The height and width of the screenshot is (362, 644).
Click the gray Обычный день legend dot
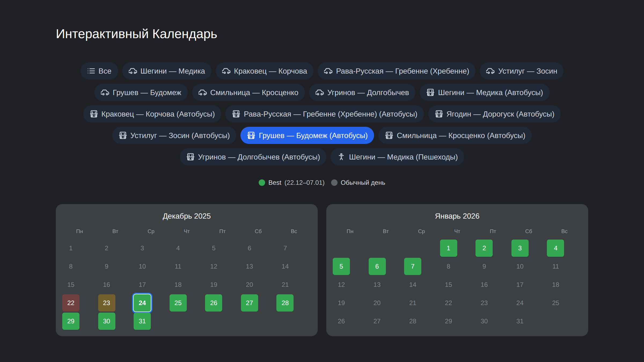[x=334, y=183]
